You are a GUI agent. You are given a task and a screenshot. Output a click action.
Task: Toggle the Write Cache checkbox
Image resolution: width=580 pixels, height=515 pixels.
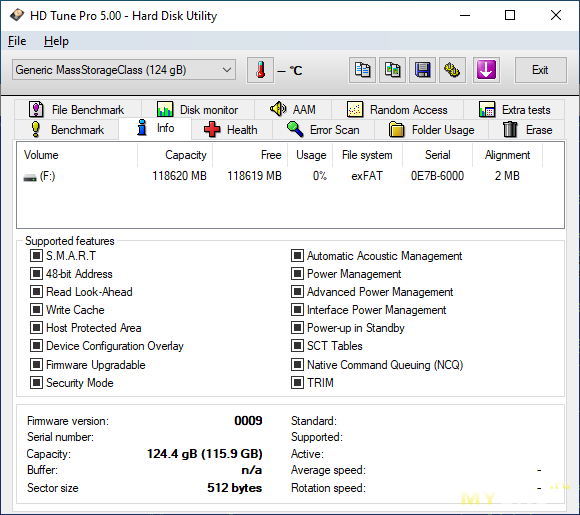(36, 310)
